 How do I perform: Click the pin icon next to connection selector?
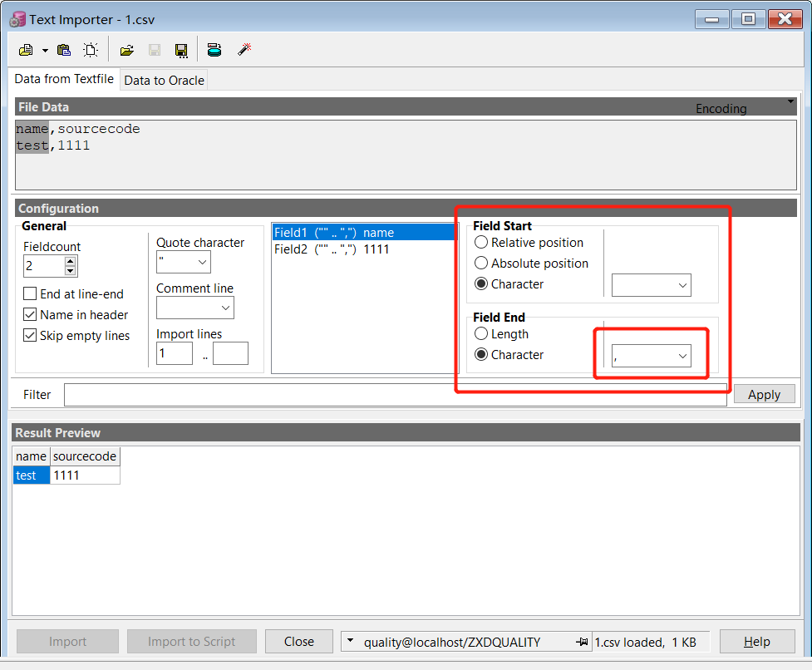tap(582, 641)
